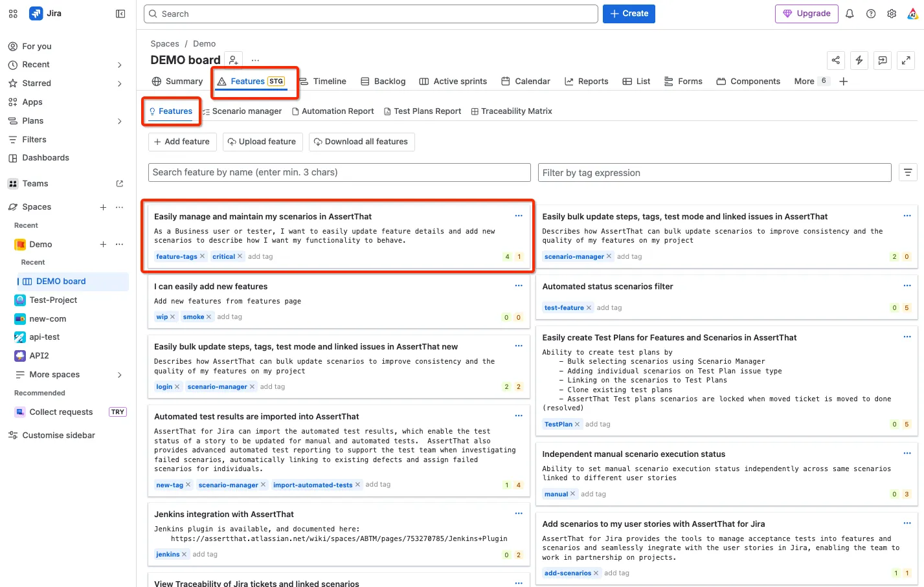Enter full screen with the expand icon
This screenshot has height=587, width=924.
click(x=907, y=60)
